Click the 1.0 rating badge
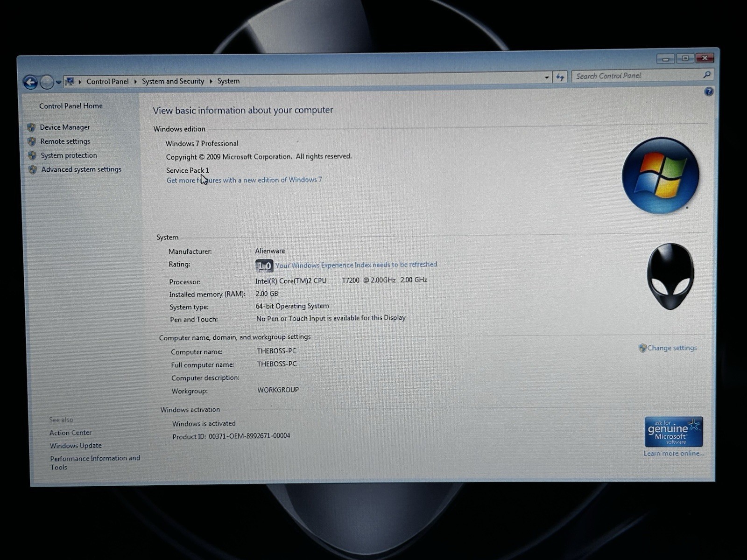 click(x=264, y=266)
